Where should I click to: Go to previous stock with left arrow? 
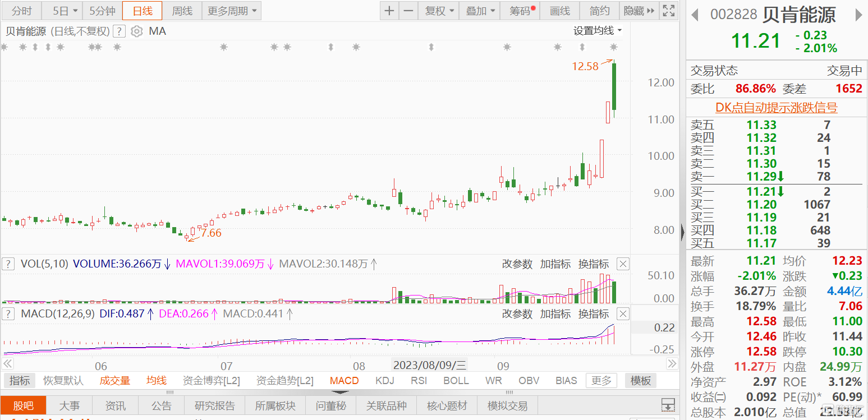coord(695,15)
